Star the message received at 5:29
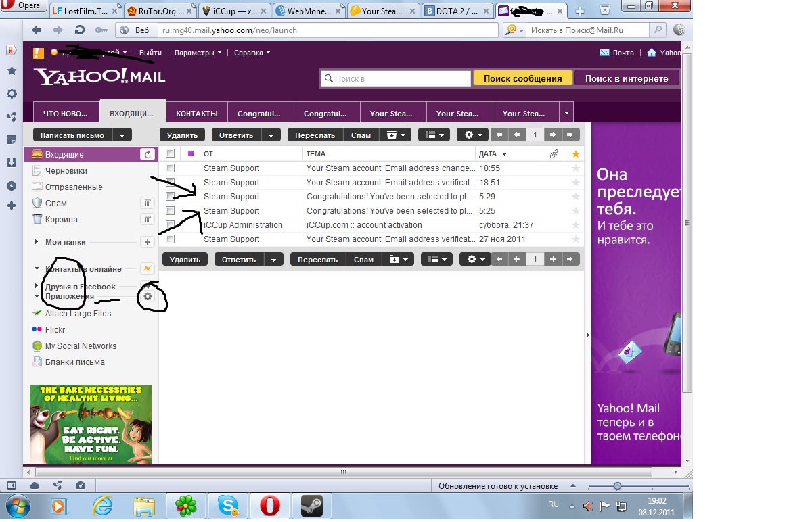The image size is (812, 522). point(576,196)
